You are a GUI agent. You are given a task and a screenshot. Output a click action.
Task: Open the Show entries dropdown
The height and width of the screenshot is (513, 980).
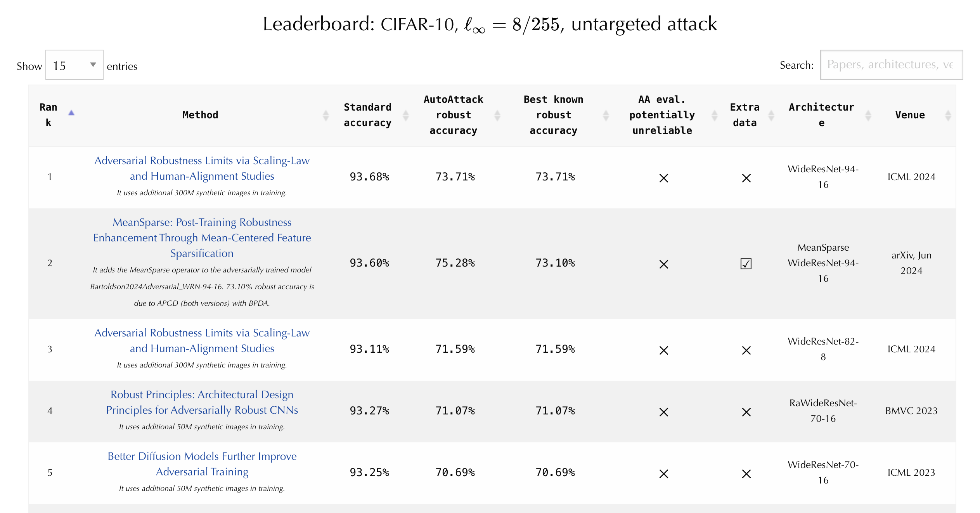74,65
